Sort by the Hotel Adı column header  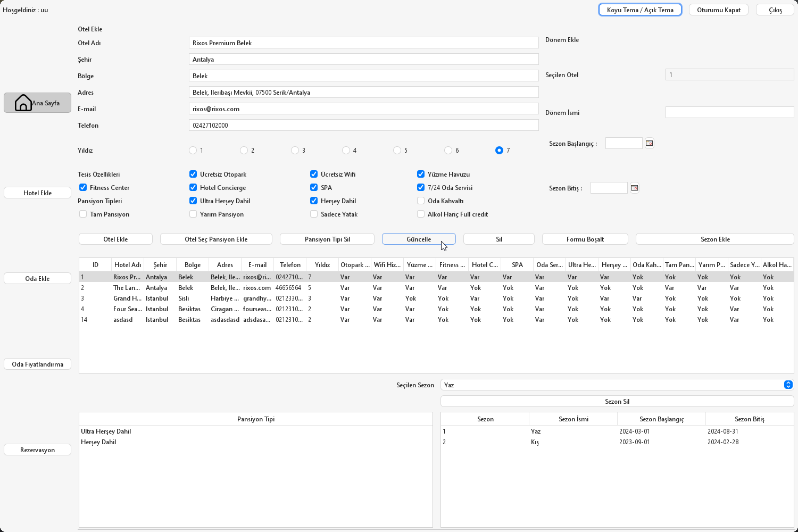(x=128, y=264)
